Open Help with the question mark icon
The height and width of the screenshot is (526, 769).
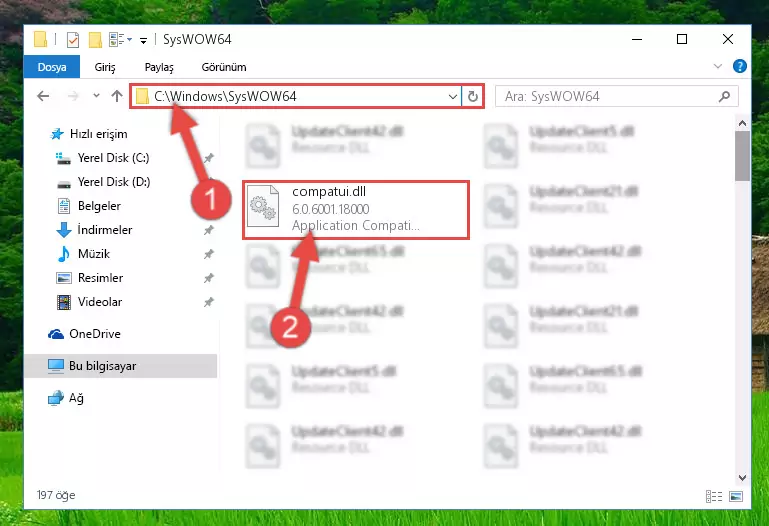(740, 66)
